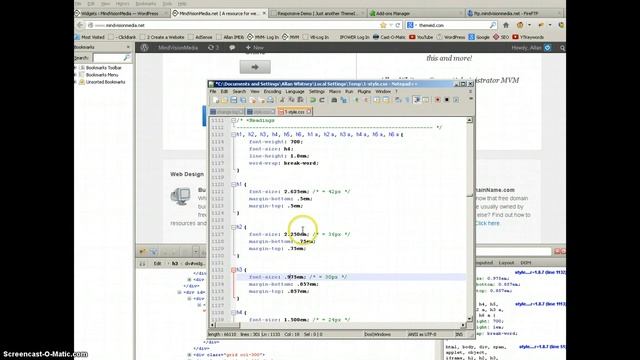Click the New file icon in Notepad++ toolbar
The width and height of the screenshot is (640, 360).
[215, 100]
